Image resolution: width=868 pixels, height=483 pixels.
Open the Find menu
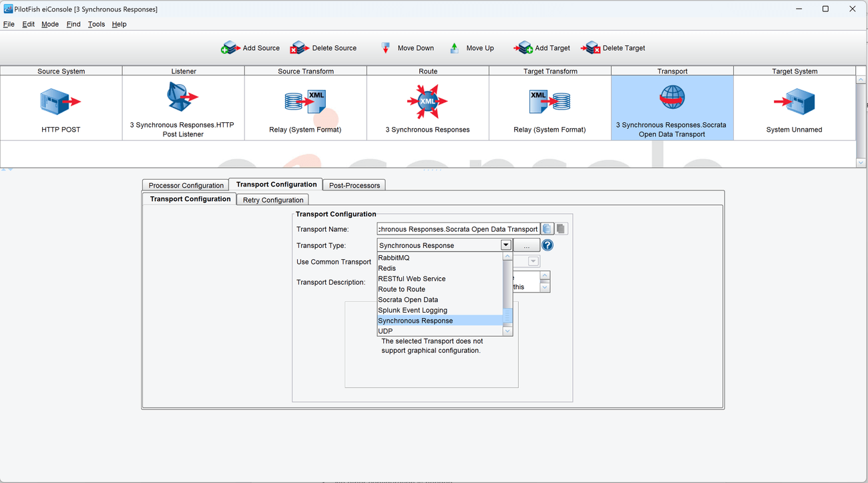point(73,24)
